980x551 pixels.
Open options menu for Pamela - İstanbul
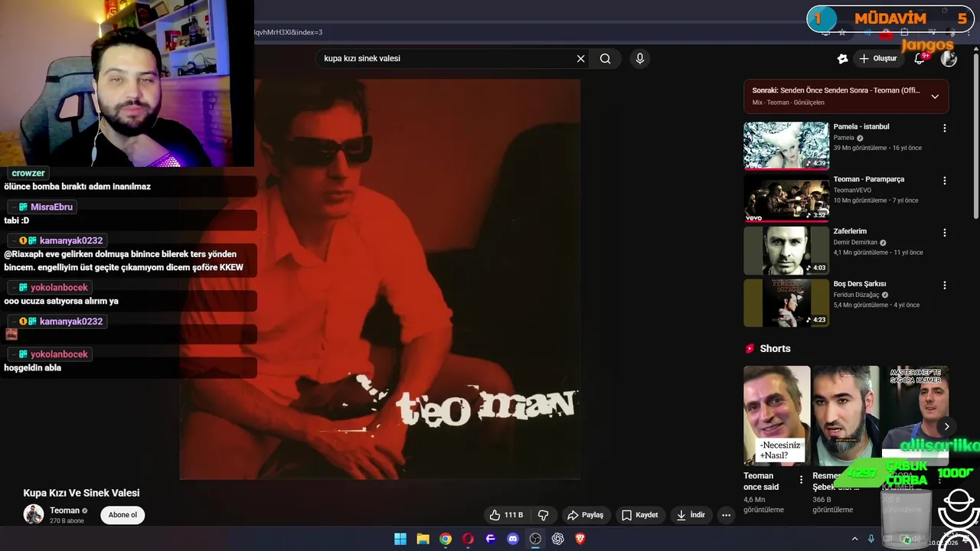(944, 129)
